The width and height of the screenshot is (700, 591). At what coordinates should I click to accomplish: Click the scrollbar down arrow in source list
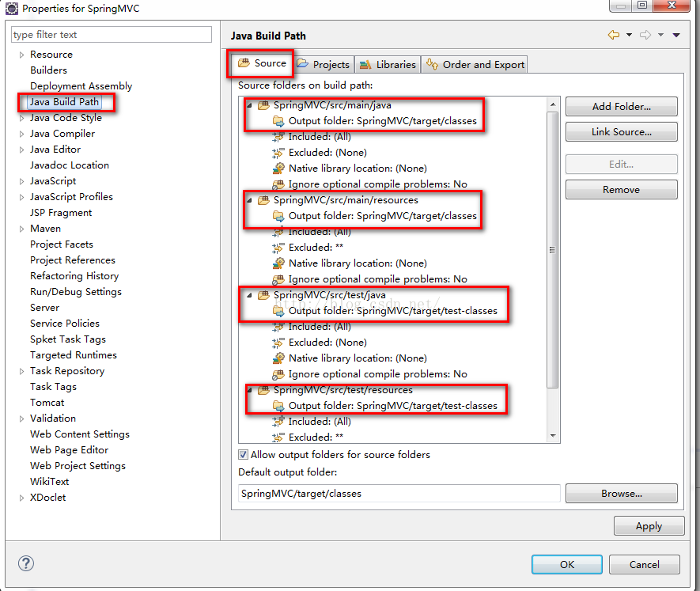pyautogui.click(x=553, y=436)
